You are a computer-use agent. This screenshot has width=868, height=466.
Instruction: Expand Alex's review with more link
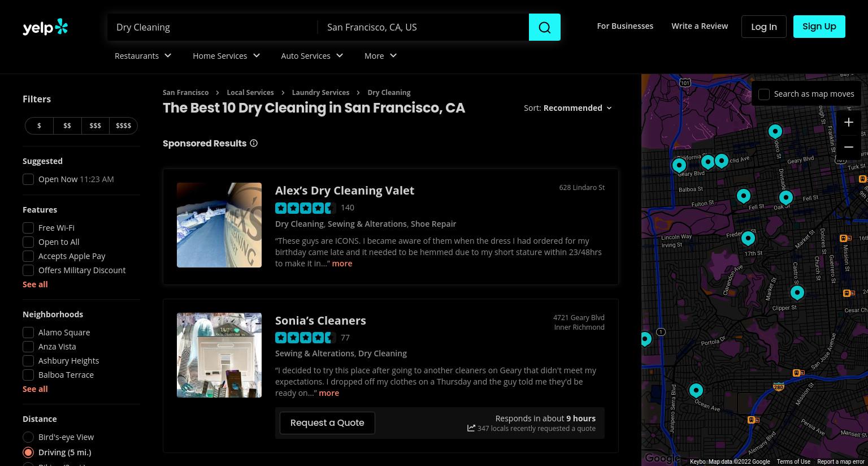click(342, 264)
